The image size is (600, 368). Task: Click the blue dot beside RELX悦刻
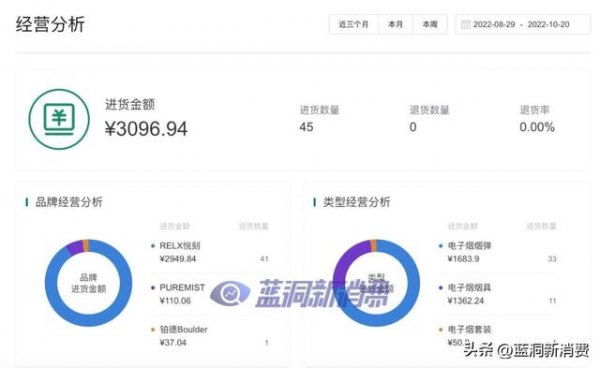point(153,246)
